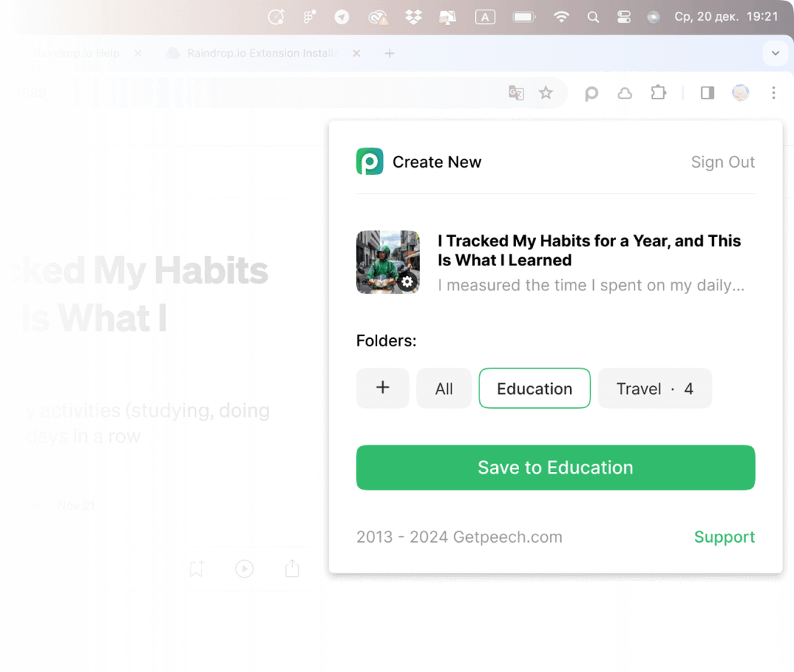Screen dimensions: 794x672
Task: Open the Chrome profile avatar menu
Action: (740, 93)
